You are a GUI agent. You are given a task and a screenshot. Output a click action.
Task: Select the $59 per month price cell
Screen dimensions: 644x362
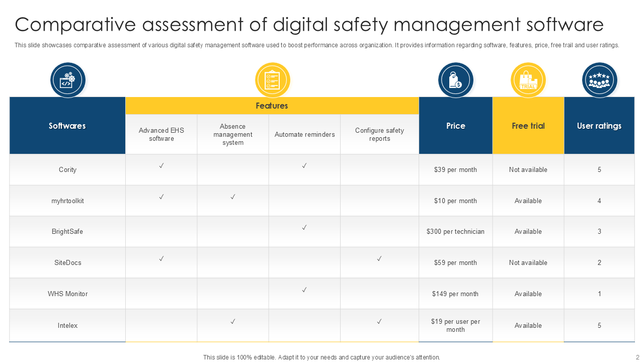tap(455, 262)
